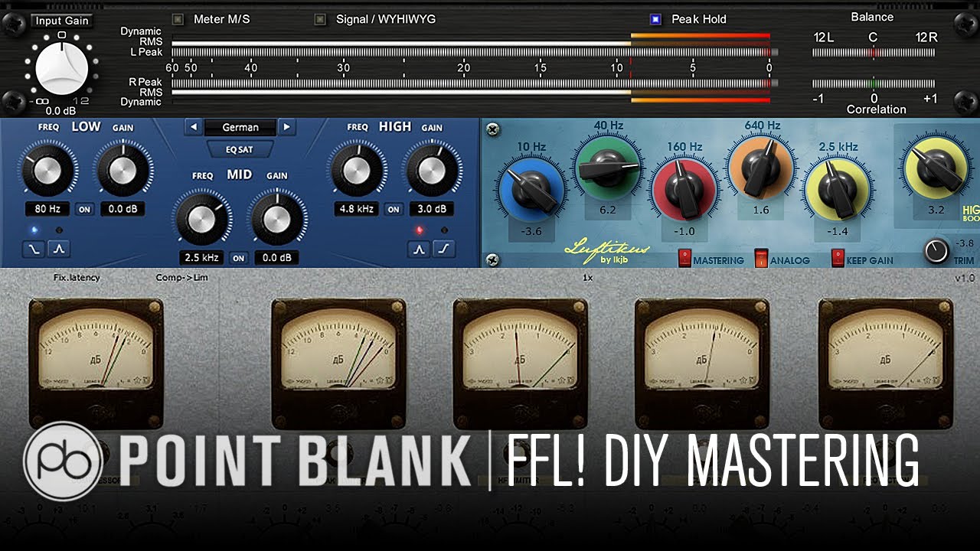Click the Balance meter bar

tap(874, 53)
